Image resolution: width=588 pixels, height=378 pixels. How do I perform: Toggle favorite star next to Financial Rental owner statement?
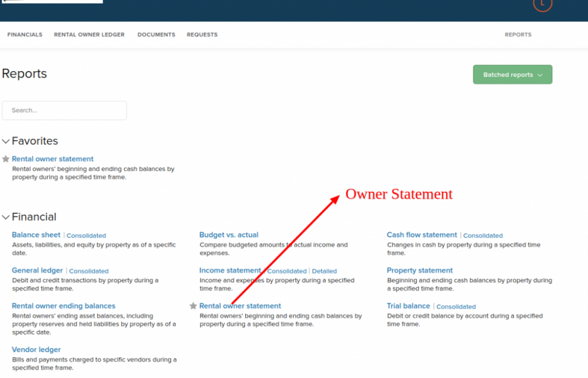193,306
